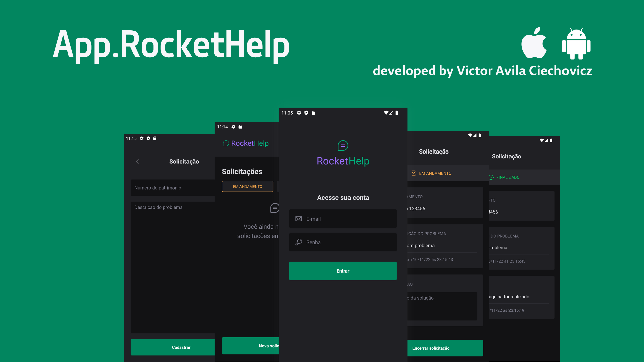Switch to the Solicitações list screen
The width and height of the screenshot is (644, 362).
pos(242,171)
